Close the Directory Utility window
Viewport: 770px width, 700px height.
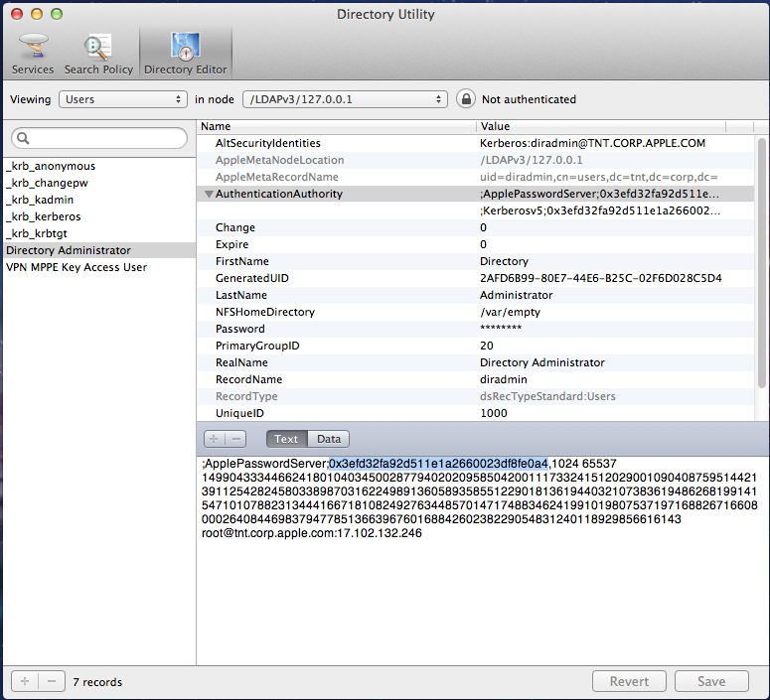[x=17, y=14]
